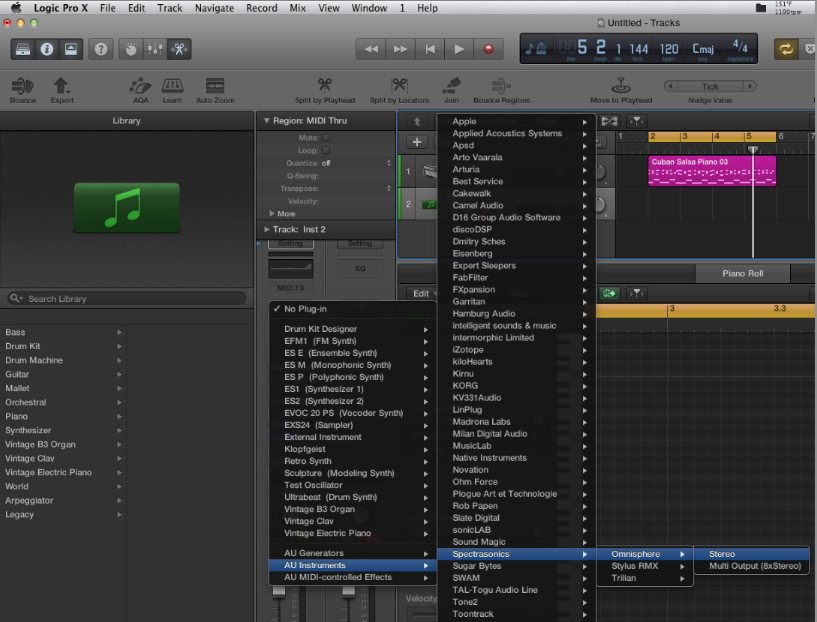The height and width of the screenshot is (622, 817).
Task: Click the Bounce toolbar icon
Action: (x=22, y=86)
